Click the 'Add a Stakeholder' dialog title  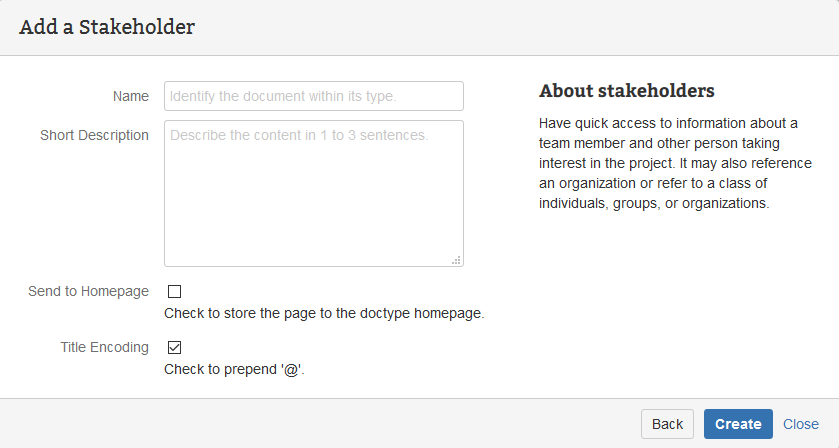click(x=107, y=27)
